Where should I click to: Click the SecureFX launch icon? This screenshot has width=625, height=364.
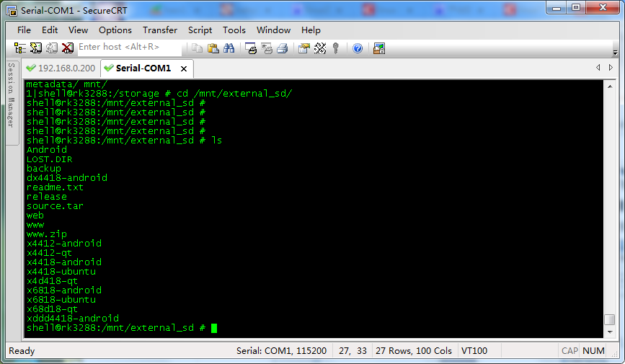coord(379,48)
